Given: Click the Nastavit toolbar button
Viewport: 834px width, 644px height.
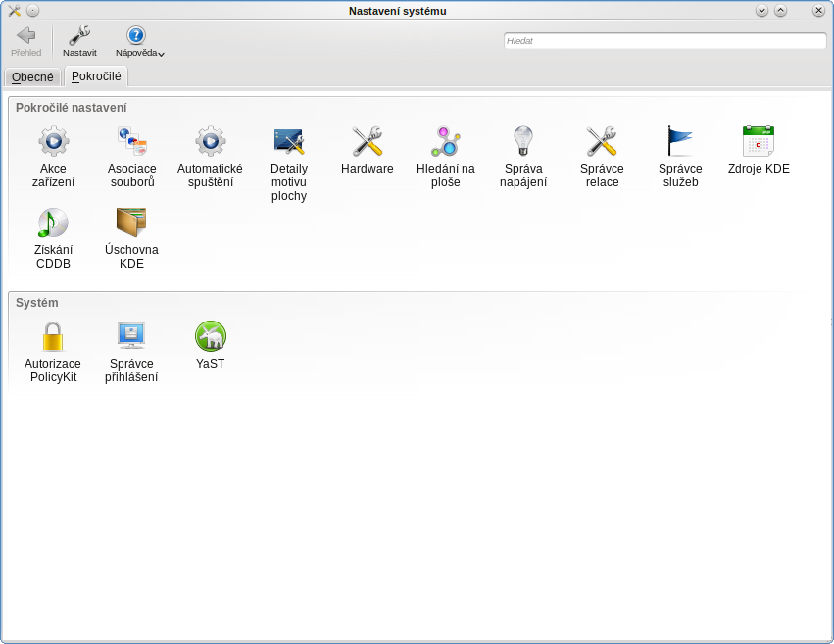Looking at the screenshot, I should (x=79, y=41).
